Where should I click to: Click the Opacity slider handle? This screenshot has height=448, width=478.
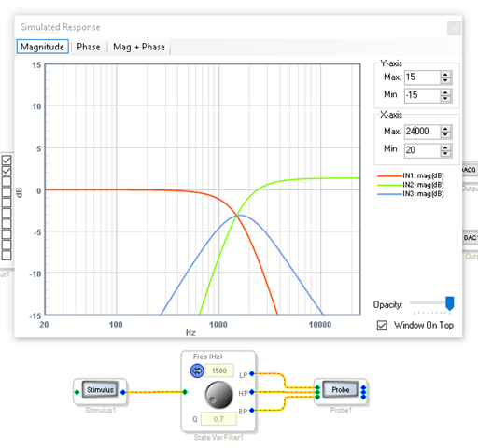(450, 303)
